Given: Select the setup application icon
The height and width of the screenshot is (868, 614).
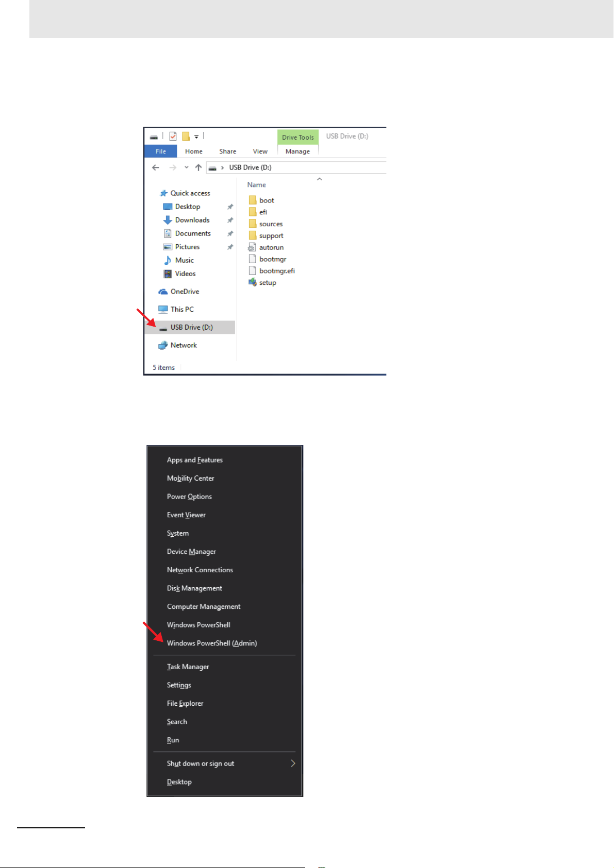Looking at the screenshot, I should point(253,282).
